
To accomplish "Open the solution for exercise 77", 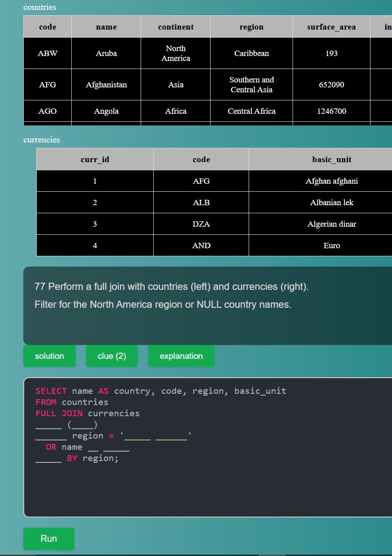I will tap(49, 356).
